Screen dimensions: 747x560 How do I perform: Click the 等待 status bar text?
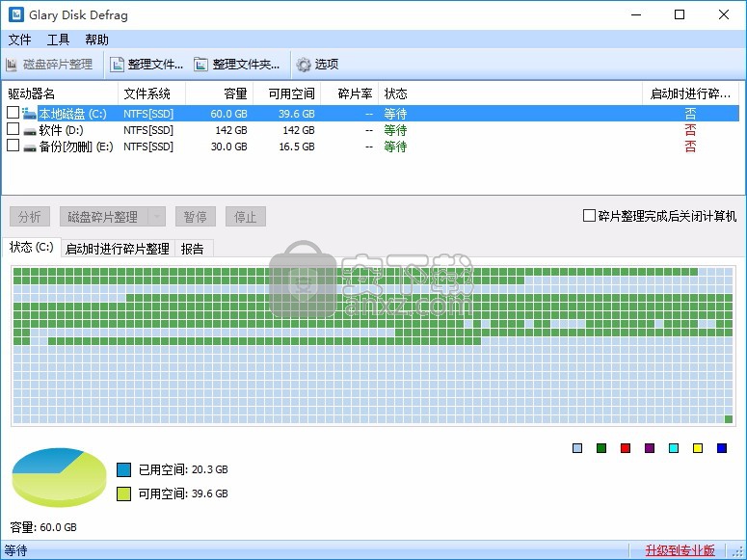point(15,550)
